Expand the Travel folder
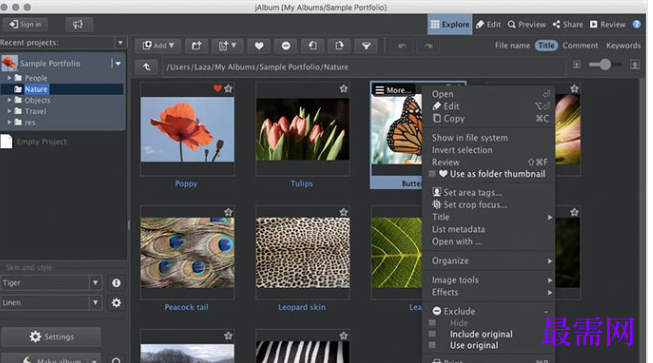The width and height of the screenshot is (653, 363). 9,111
